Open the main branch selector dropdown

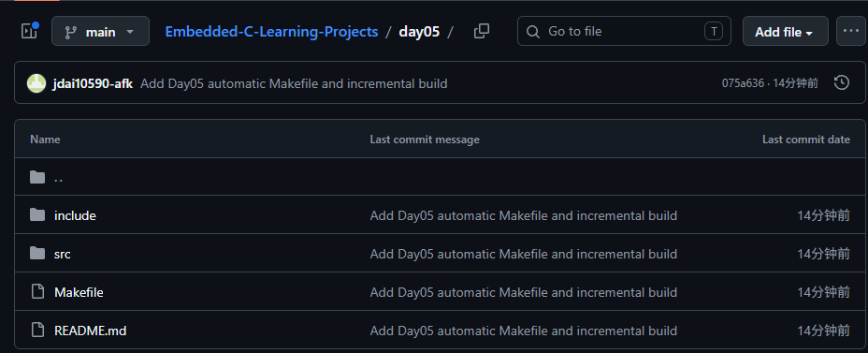(x=100, y=31)
